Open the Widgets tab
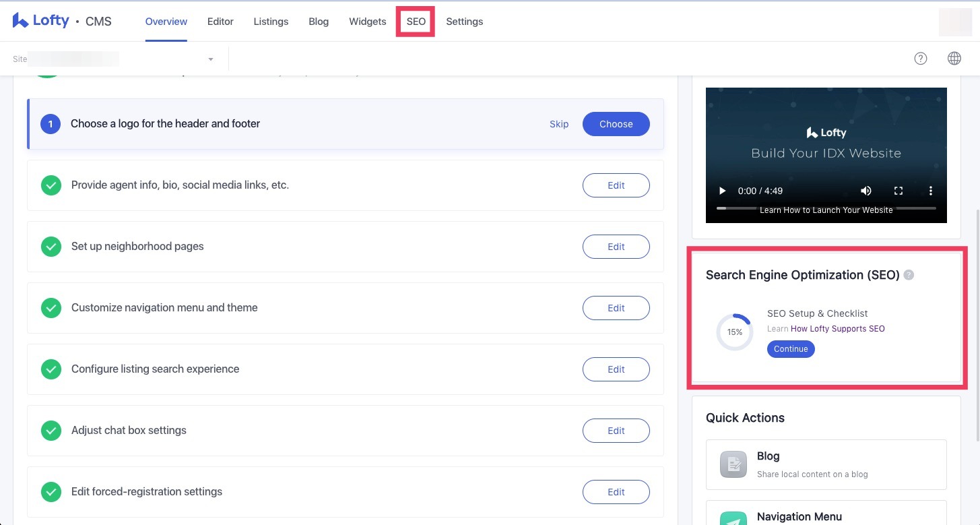The image size is (980, 525). point(368,22)
